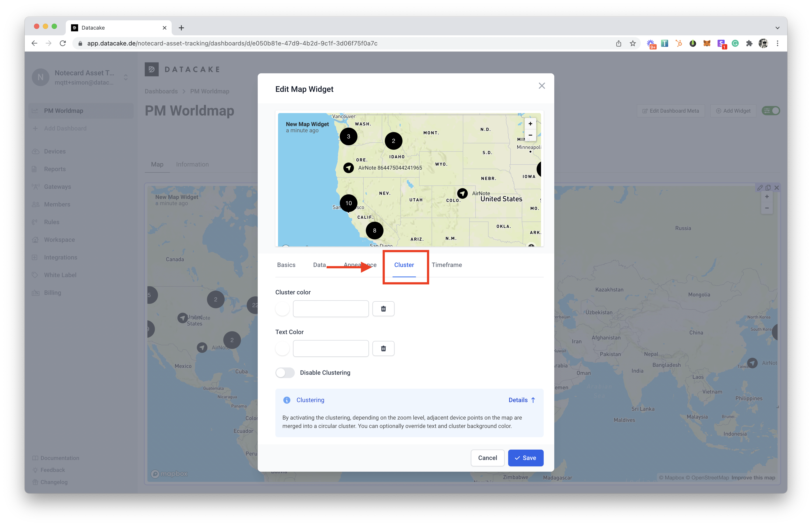Zoom out on the dashboard background map

pyautogui.click(x=767, y=208)
